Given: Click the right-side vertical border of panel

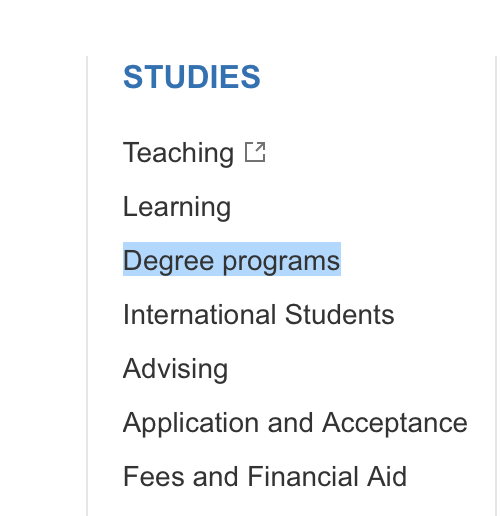Looking at the screenshot, I should (x=496, y=286).
